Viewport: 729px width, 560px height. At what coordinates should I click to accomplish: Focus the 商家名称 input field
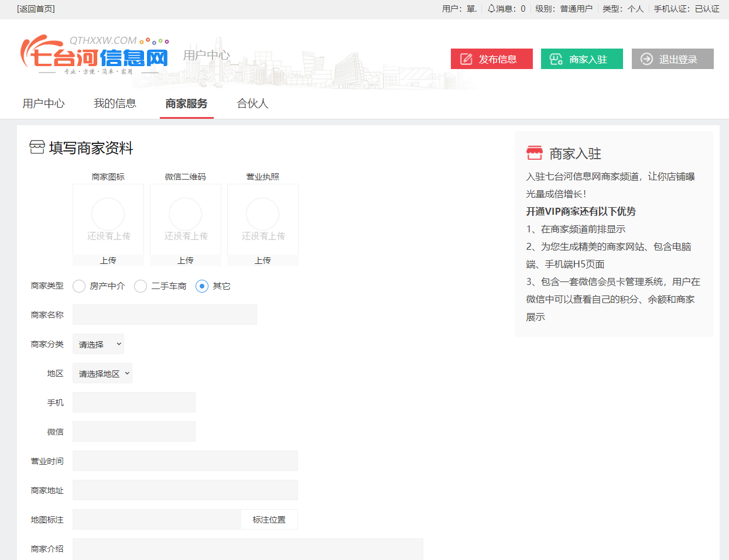click(165, 315)
